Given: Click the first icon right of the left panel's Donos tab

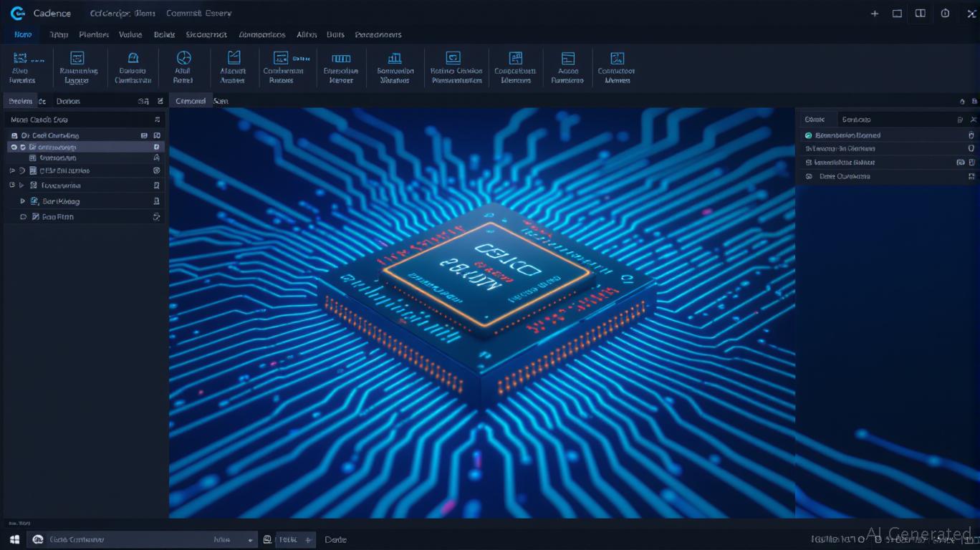Looking at the screenshot, I should point(144,101).
